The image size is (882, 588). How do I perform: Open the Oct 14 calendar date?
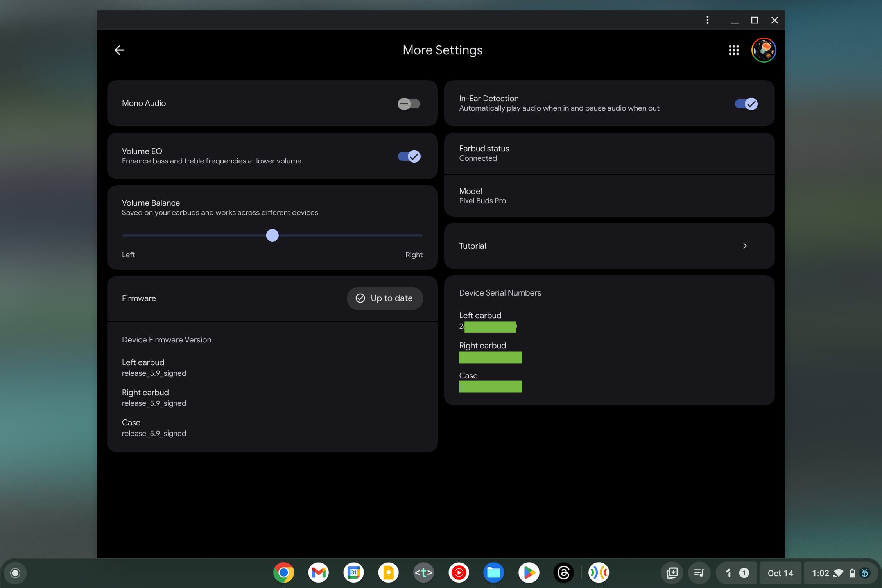(x=780, y=573)
